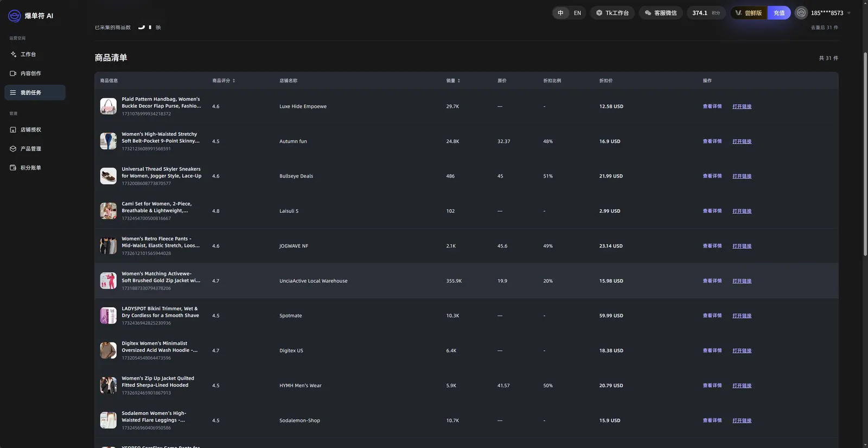Image resolution: width=868 pixels, height=448 pixels.
Task: Click the LADYSPOT Bikini Trimmer product thumbnail
Action: tap(108, 316)
